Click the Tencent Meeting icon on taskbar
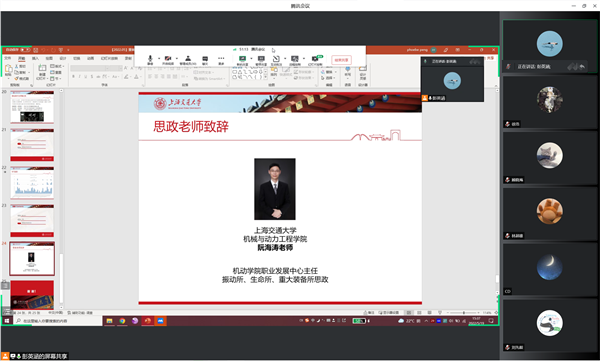 coord(160,321)
